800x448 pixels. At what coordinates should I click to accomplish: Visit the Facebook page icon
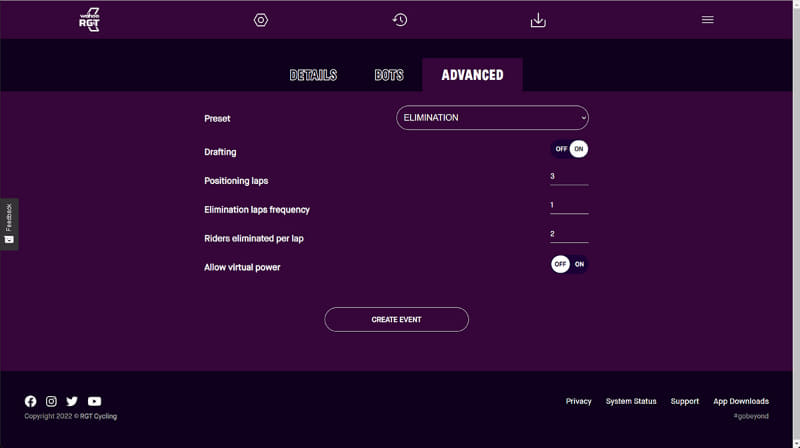(x=31, y=401)
